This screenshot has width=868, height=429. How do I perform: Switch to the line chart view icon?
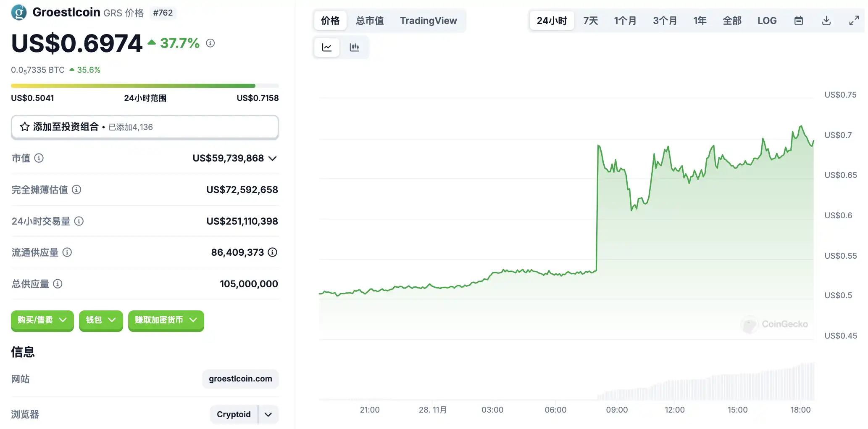click(x=327, y=47)
